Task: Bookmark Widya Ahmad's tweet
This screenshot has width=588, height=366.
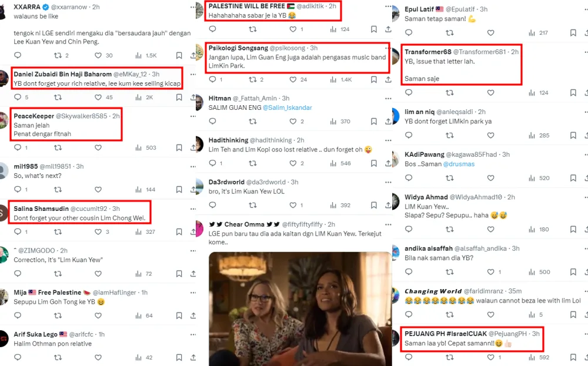Action: coord(573,230)
